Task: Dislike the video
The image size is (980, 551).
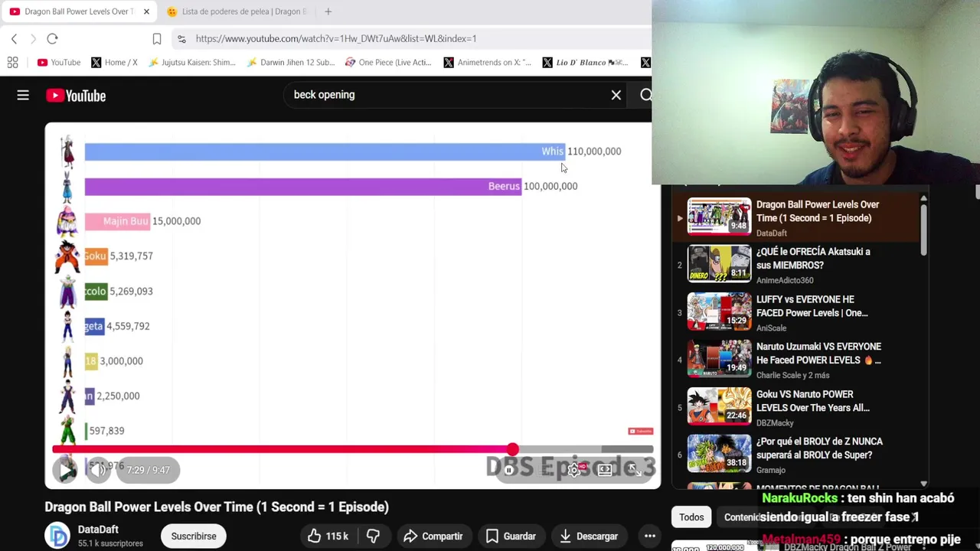Action: tap(373, 536)
